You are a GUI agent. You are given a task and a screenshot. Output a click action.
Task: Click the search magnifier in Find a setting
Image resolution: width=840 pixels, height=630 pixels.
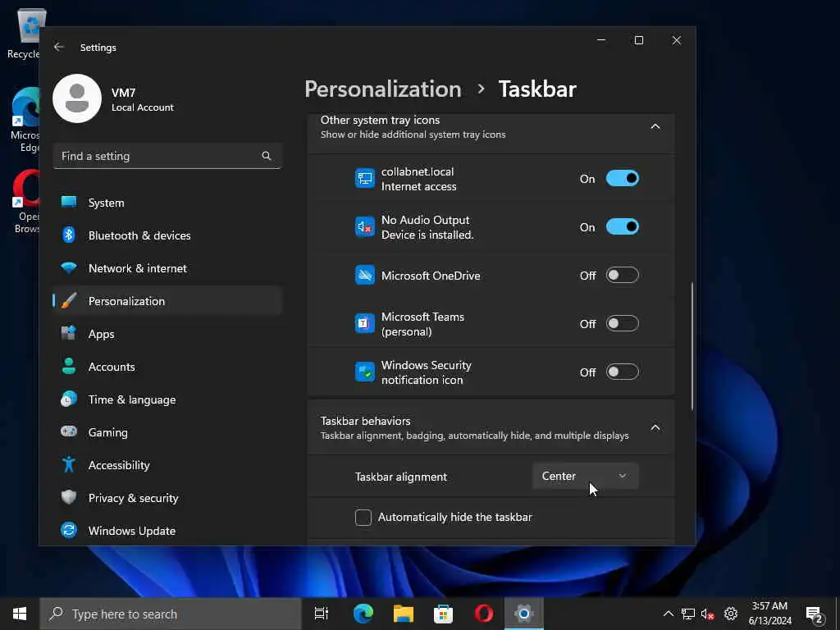[x=267, y=156]
